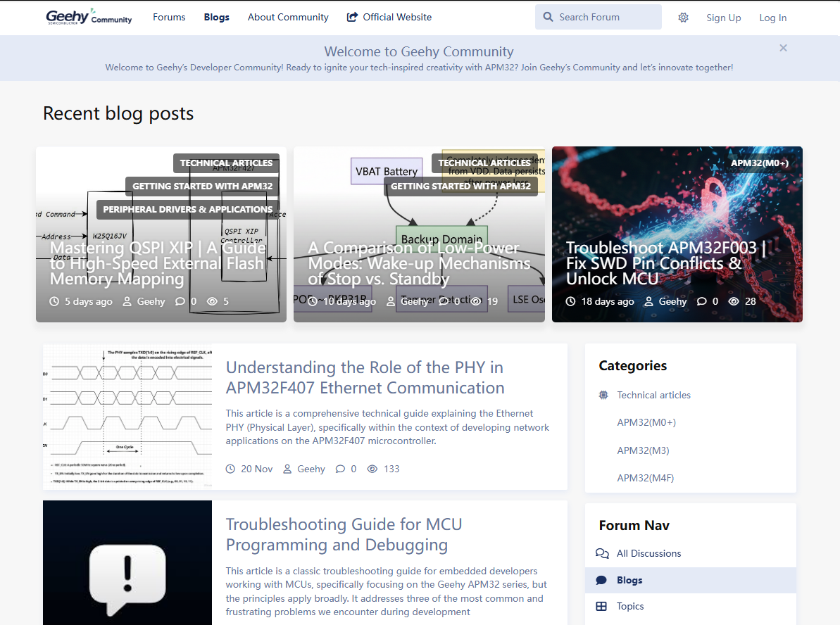The width and height of the screenshot is (840, 625).
Task: Click the Sign Up button
Action: 723,18
